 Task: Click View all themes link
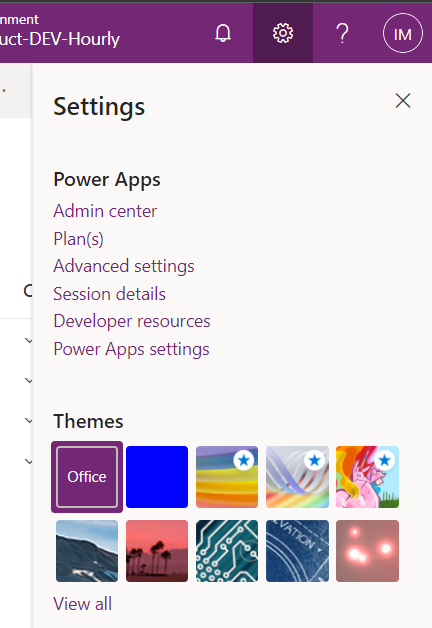(x=82, y=604)
